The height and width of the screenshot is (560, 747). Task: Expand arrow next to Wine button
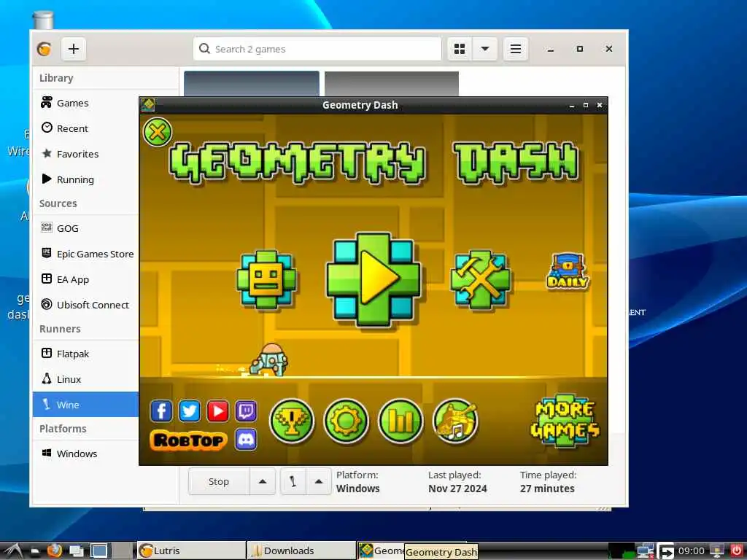(x=319, y=481)
